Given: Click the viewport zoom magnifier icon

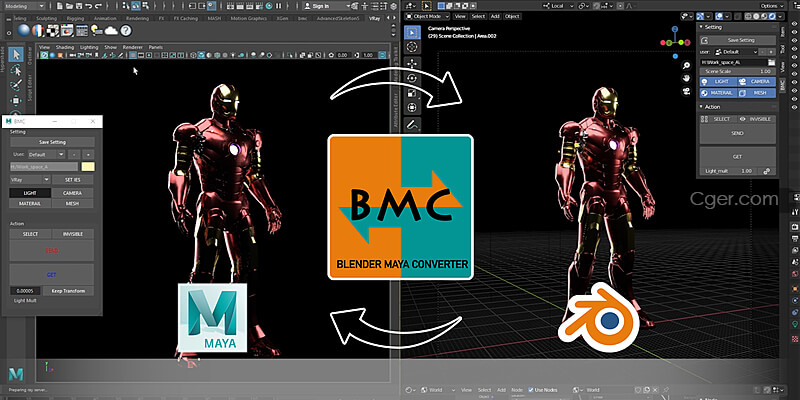Looking at the screenshot, I should point(687,65).
